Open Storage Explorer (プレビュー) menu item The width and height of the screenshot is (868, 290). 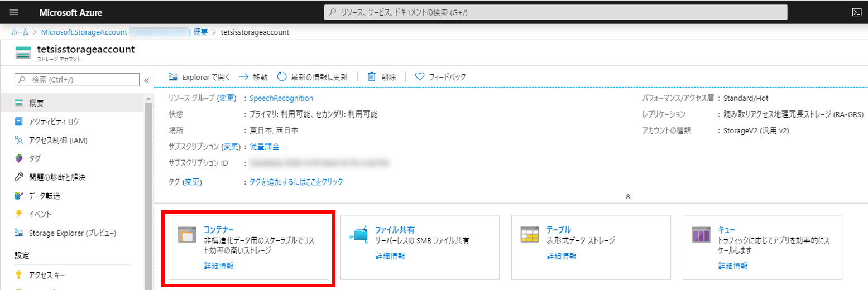click(72, 233)
